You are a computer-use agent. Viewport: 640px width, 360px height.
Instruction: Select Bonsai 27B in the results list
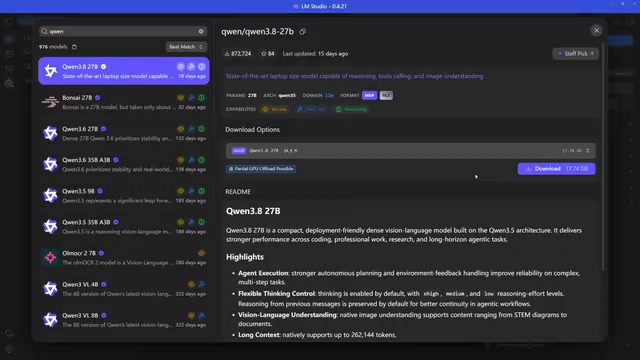[x=124, y=102]
